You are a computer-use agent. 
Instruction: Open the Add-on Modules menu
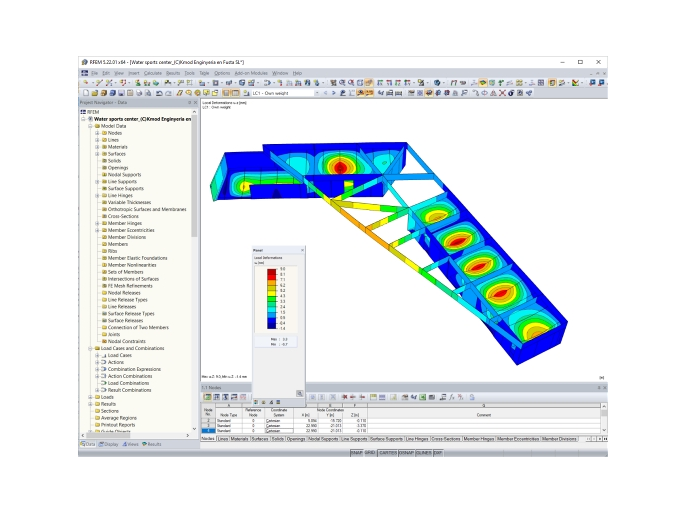tap(251, 73)
